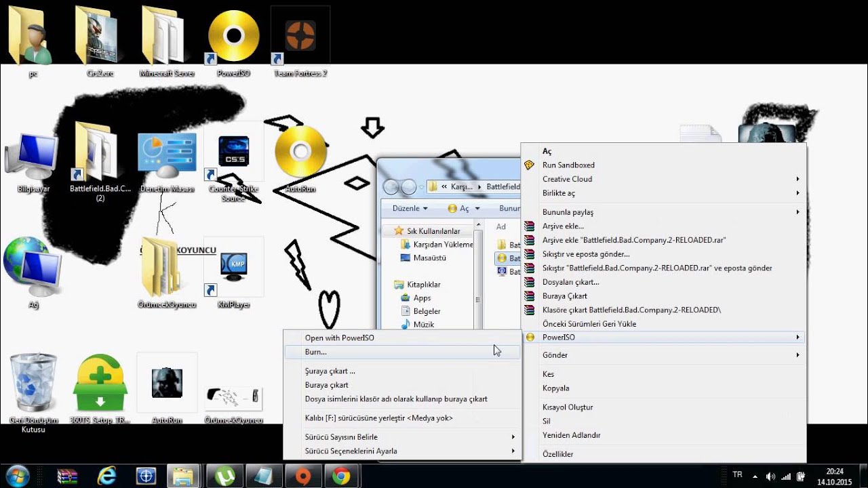Launch Google Chrome from the taskbar
This screenshot has width=868, height=488.
(342, 476)
